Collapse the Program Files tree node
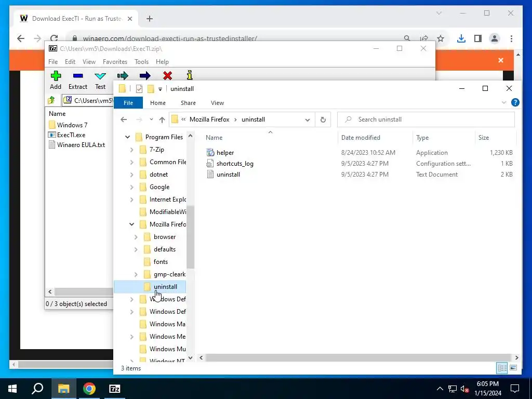 click(x=128, y=137)
